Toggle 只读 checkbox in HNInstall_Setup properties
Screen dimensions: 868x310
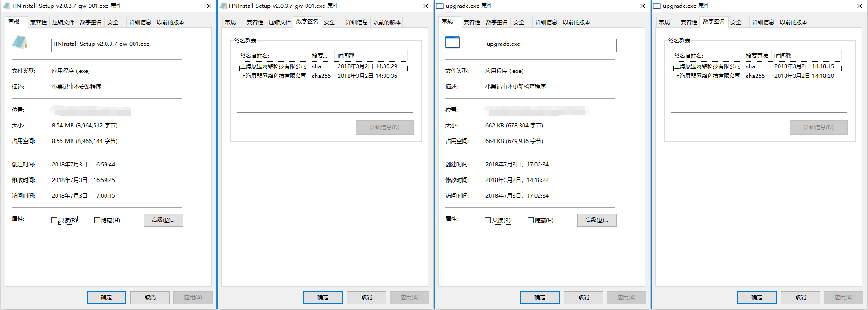[x=55, y=221]
